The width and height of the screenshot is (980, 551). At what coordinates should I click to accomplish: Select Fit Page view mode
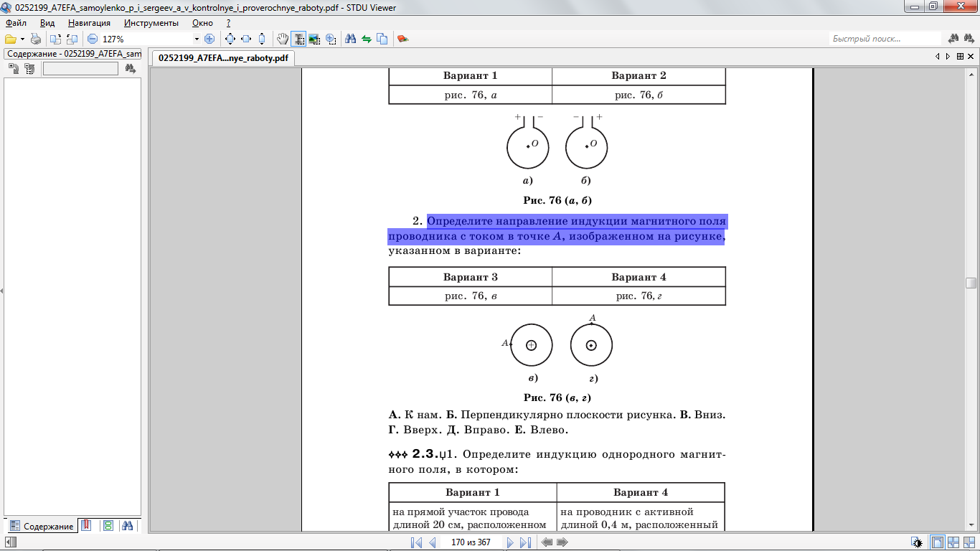[230, 39]
